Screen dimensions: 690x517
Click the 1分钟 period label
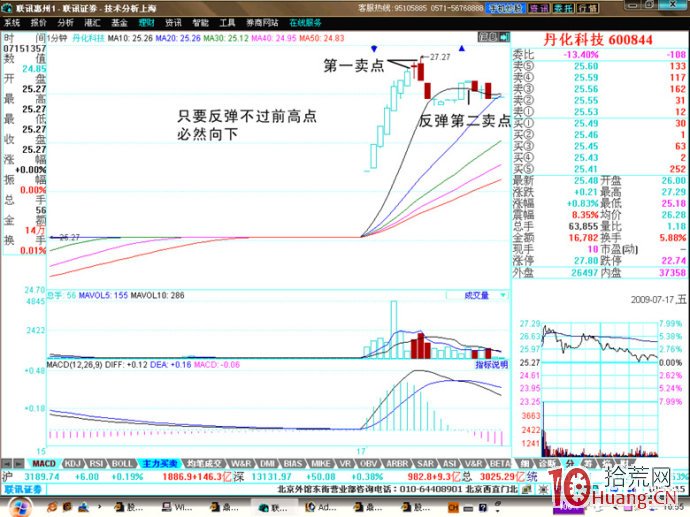[57, 38]
